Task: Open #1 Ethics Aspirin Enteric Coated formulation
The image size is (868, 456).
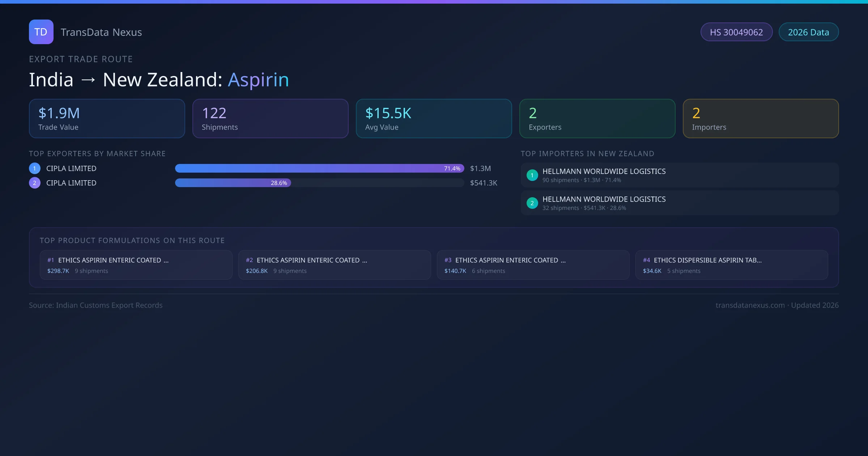Action: (136, 265)
